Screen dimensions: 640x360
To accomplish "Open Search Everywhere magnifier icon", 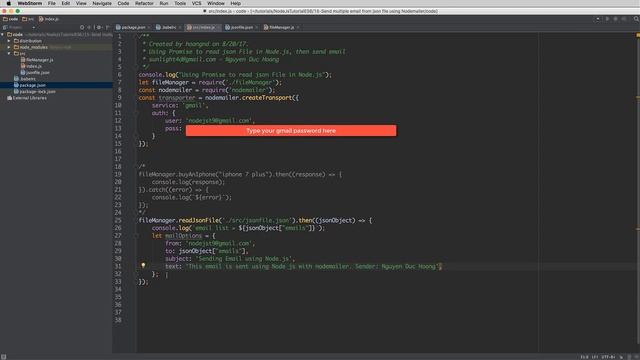I will point(636,19).
